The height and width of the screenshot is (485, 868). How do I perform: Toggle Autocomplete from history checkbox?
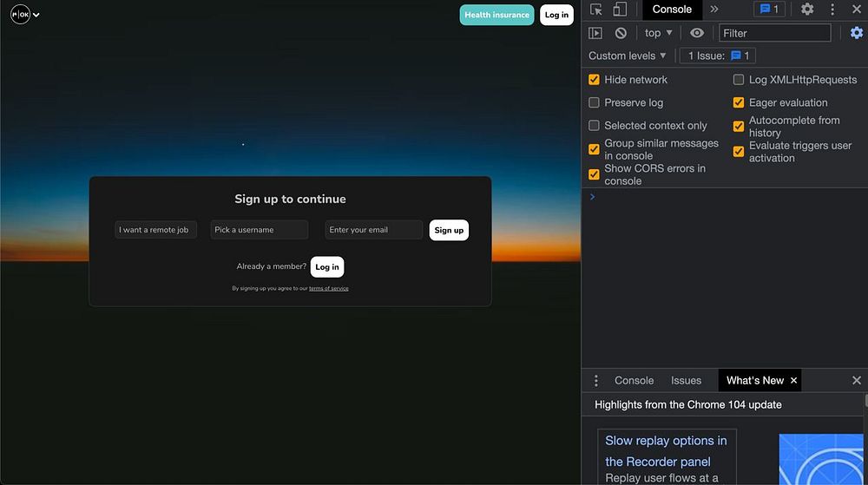pos(739,126)
